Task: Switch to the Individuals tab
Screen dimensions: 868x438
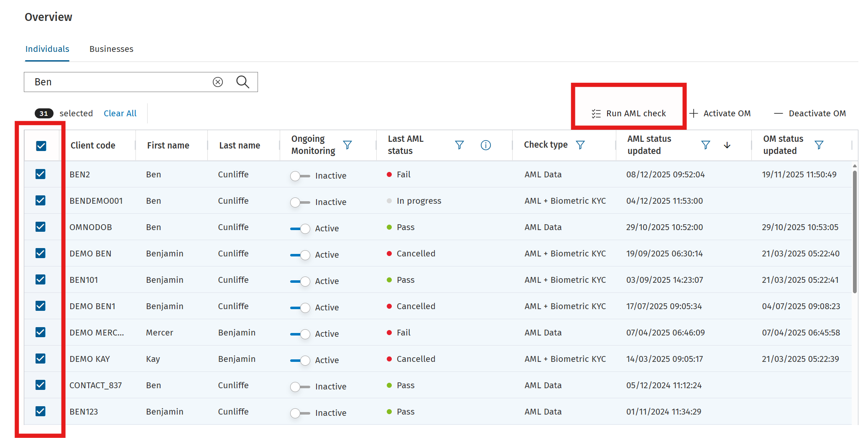Action: [x=47, y=49]
